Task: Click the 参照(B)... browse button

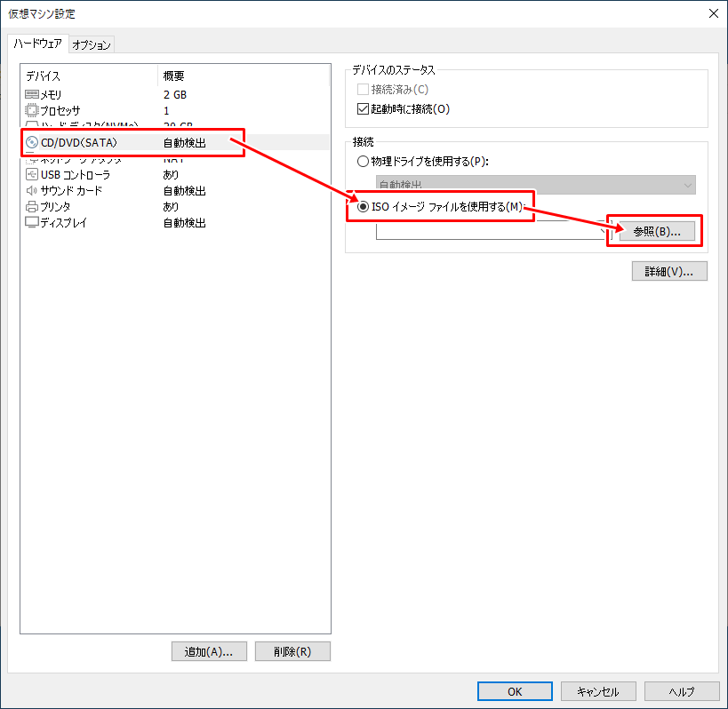Action: 656,231
